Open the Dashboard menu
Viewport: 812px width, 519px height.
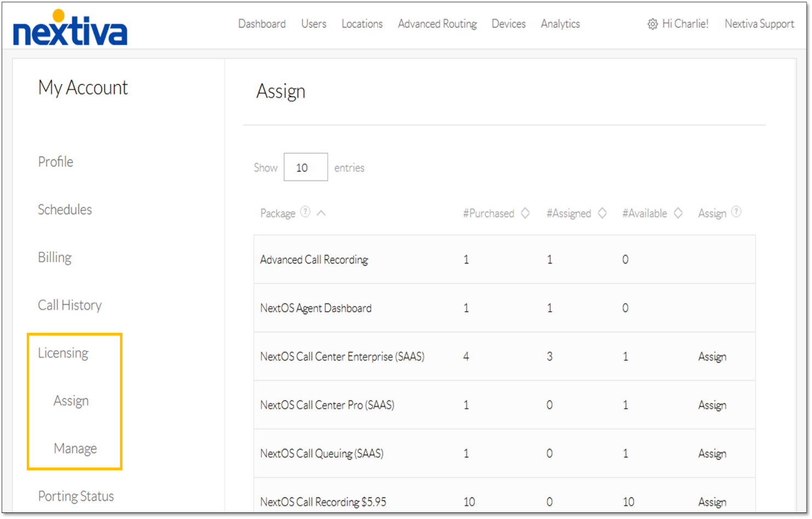point(262,24)
